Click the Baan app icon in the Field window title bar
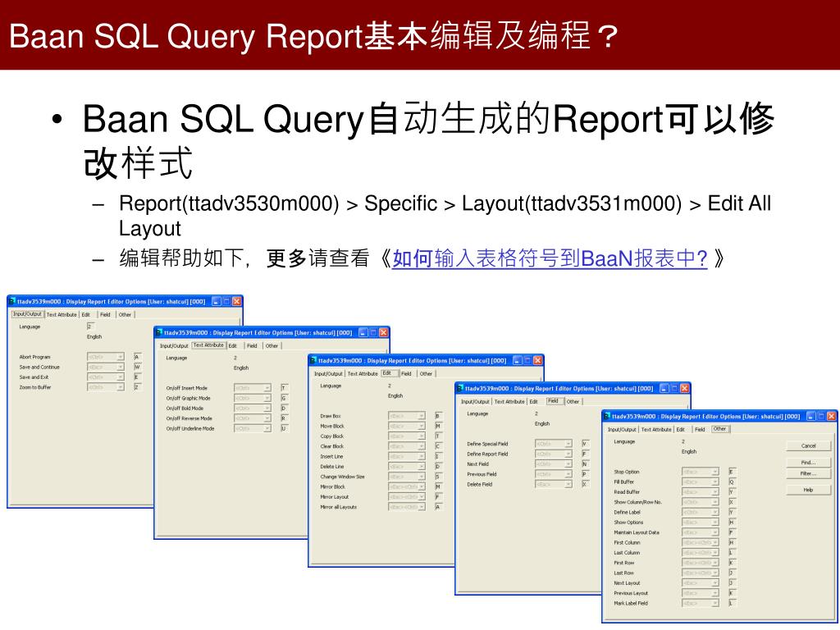This screenshot has width=840, height=630. [460, 388]
